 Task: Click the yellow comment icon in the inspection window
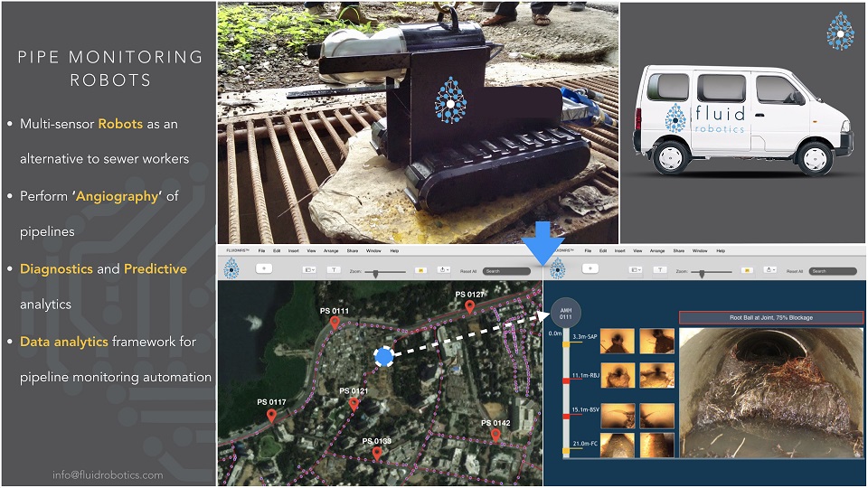pyautogui.click(x=746, y=270)
